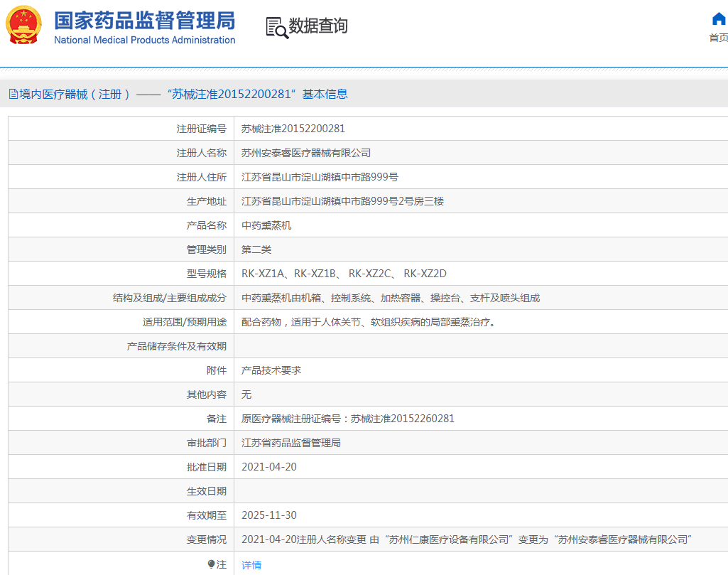Select product name 中药熏蒸机

click(266, 225)
